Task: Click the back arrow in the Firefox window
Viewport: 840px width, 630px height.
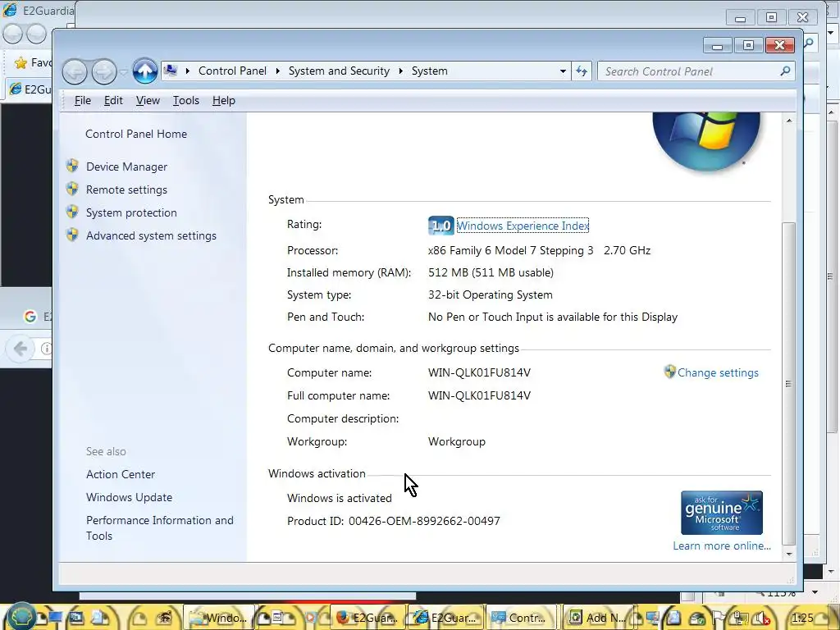Action: click(x=21, y=349)
